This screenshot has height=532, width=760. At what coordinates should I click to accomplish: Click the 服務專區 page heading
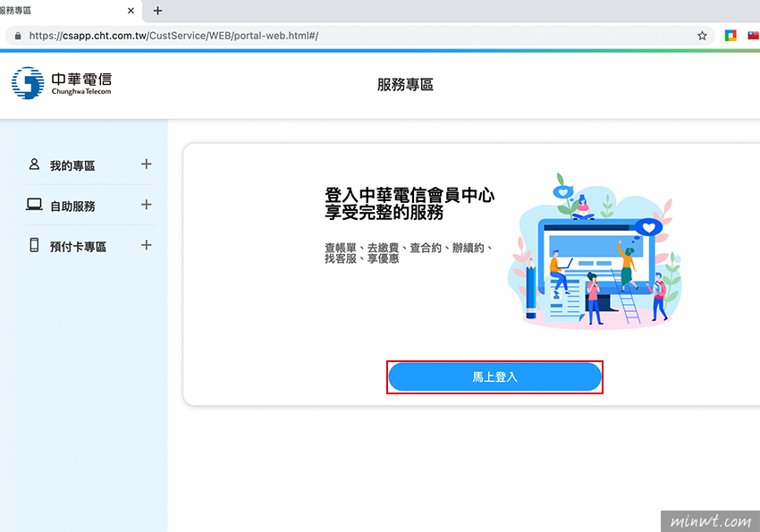405,85
